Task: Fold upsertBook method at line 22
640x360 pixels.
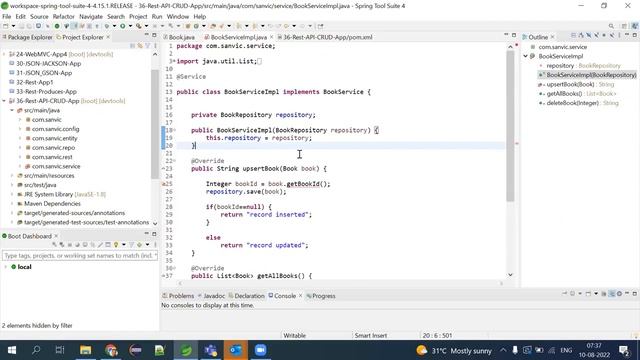Action: pyautogui.click(x=175, y=161)
